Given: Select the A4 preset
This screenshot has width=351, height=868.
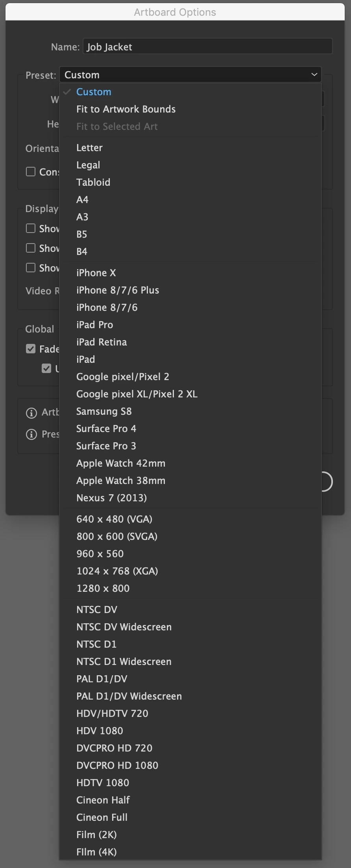Looking at the screenshot, I should coord(190,199).
